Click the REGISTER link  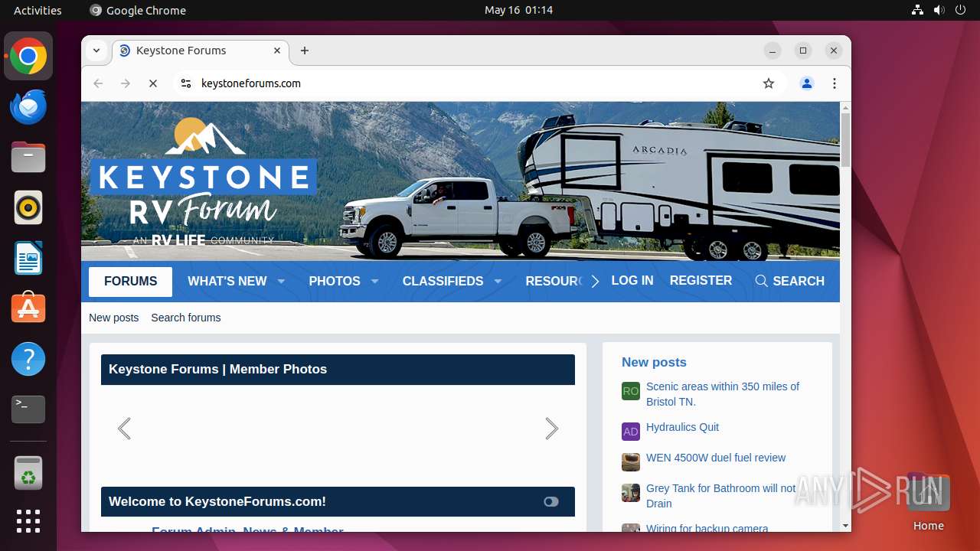(x=701, y=281)
